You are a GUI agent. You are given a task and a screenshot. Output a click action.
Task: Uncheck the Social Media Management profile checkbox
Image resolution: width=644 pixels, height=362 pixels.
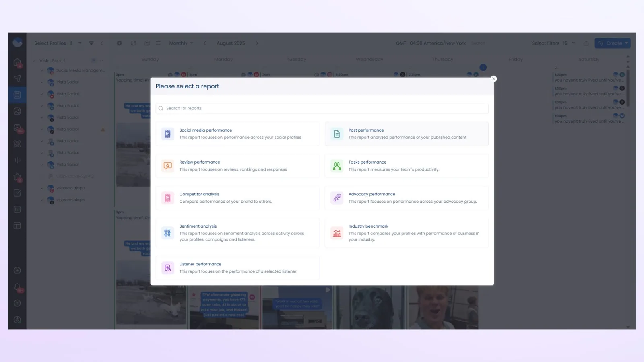42,70
